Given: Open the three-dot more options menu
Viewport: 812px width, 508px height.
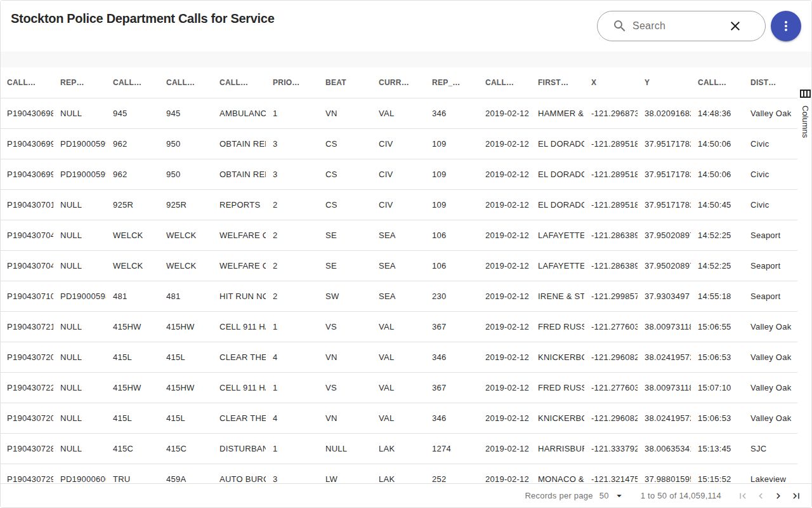Looking at the screenshot, I should 786,26.
